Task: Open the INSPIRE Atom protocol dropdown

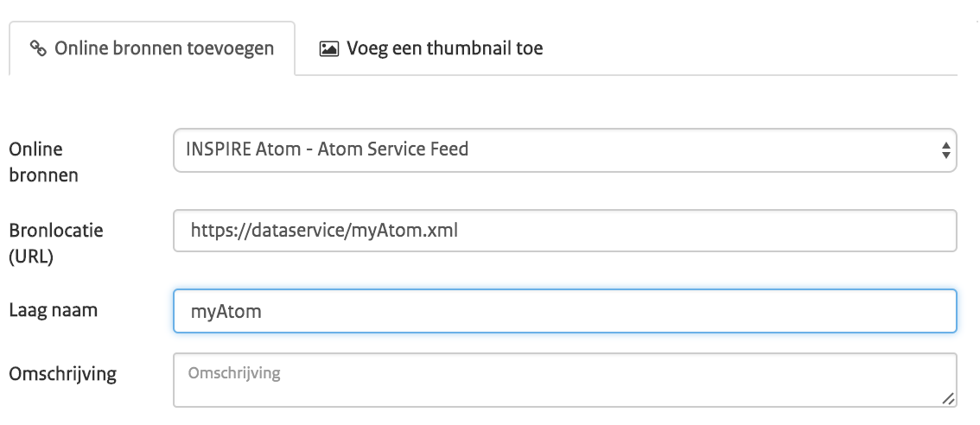Action: [565, 150]
